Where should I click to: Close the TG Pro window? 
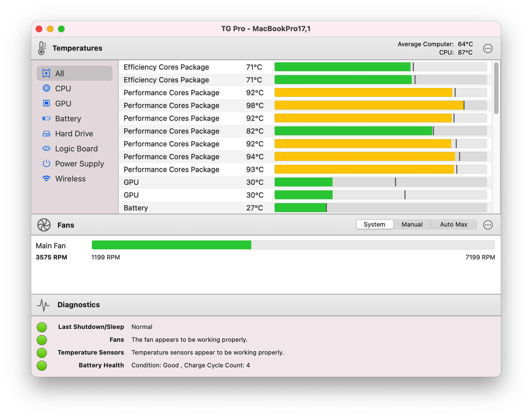(39, 29)
